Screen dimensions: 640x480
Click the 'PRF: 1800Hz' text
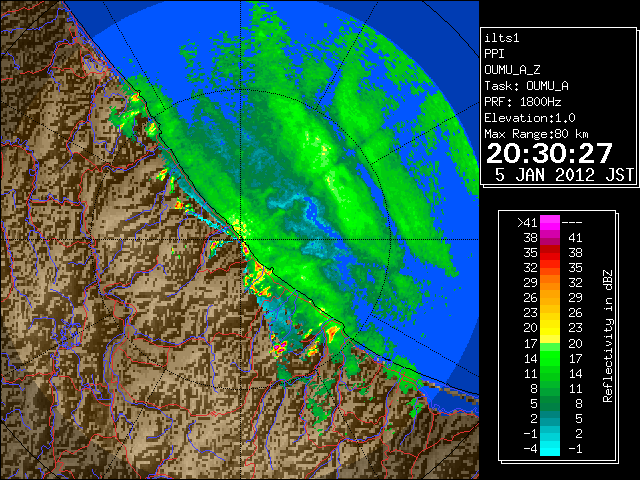coord(523,102)
